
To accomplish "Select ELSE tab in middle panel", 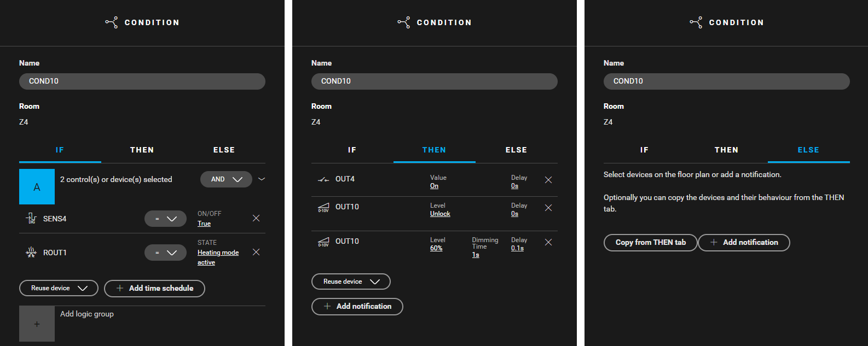I will pos(517,150).
